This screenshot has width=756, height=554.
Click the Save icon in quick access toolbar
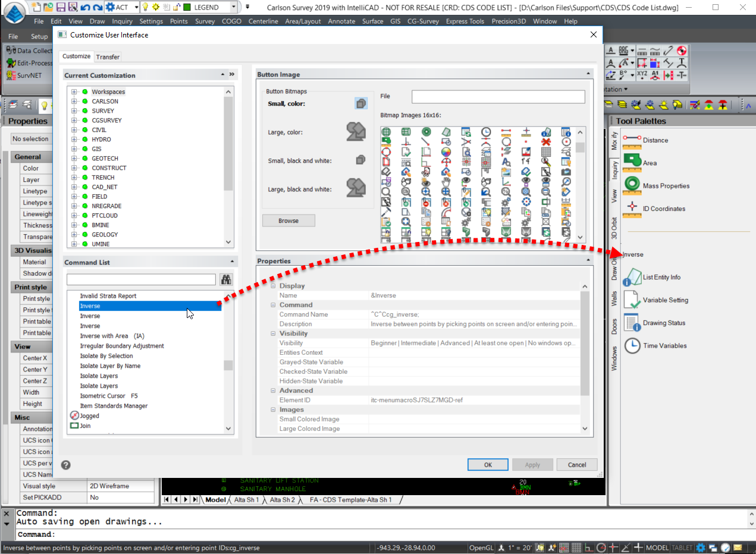coord(59,7)
